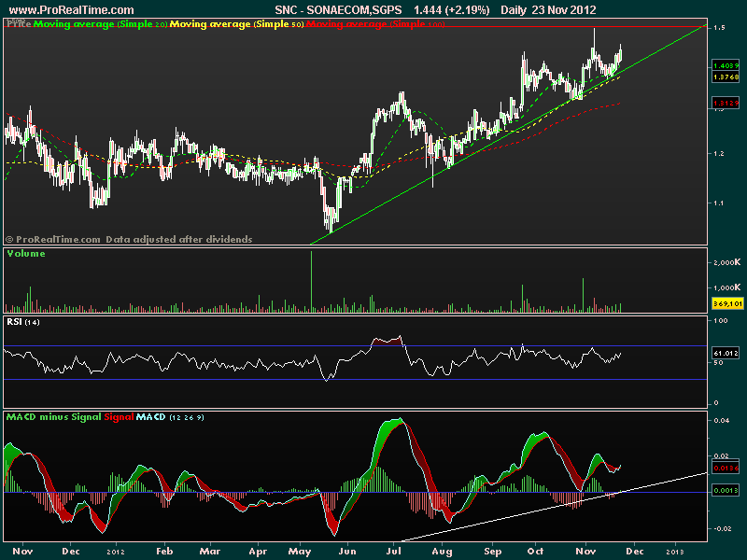Click the RSI (14) panel title

[x=23, y=322]
